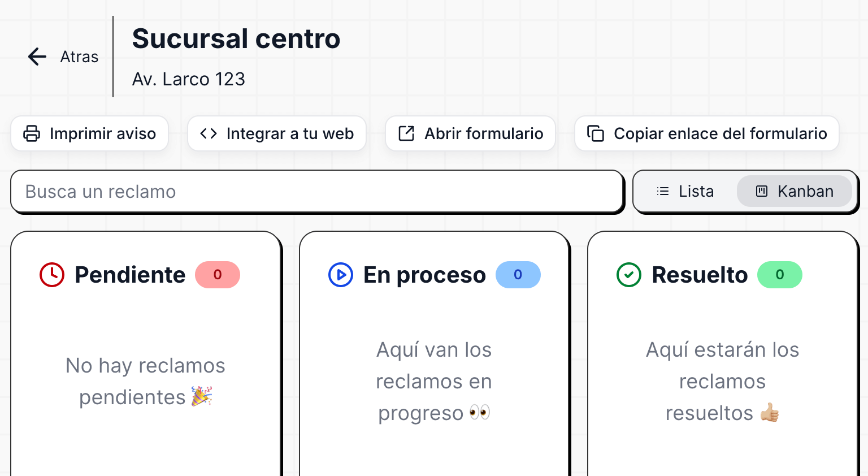Click the code brackets icon
Screen dimensions: 868x476
pos(209,133)
